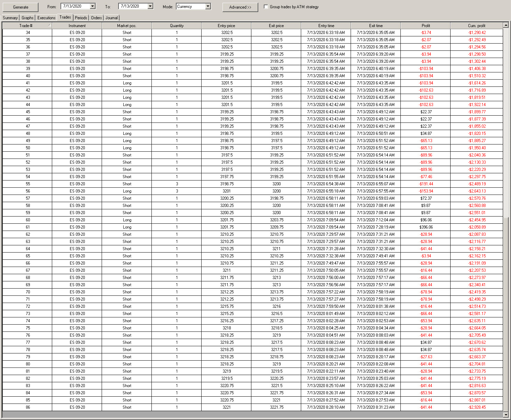Expand the Mode Currency combo box

click(208, 7)
